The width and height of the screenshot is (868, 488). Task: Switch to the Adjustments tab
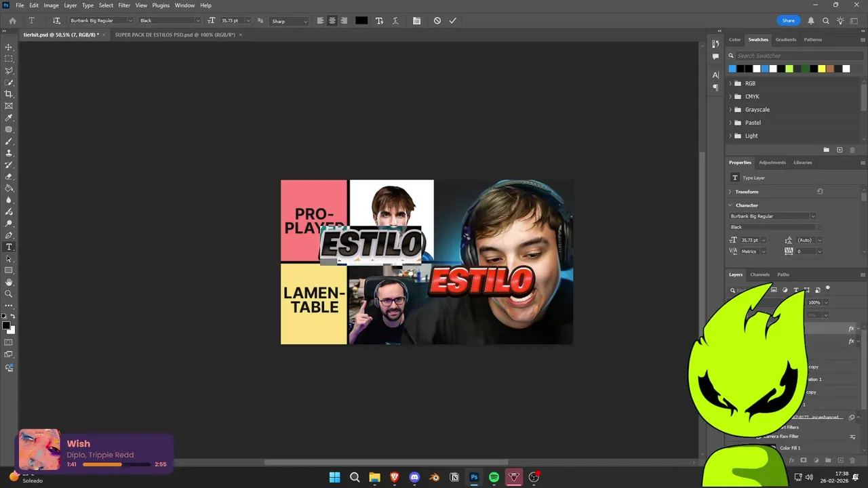(x=772, y=163)
